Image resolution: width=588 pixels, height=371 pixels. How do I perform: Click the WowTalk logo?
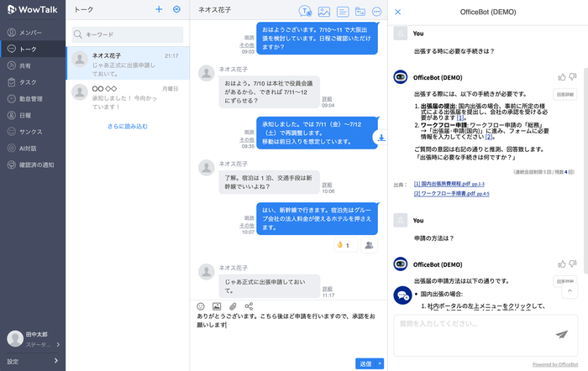tap(32, 9)
